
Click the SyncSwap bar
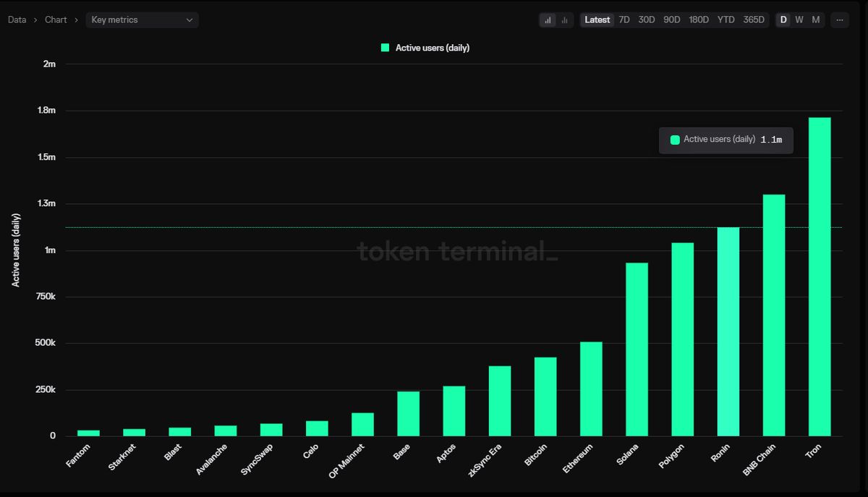tap(271, 430)
